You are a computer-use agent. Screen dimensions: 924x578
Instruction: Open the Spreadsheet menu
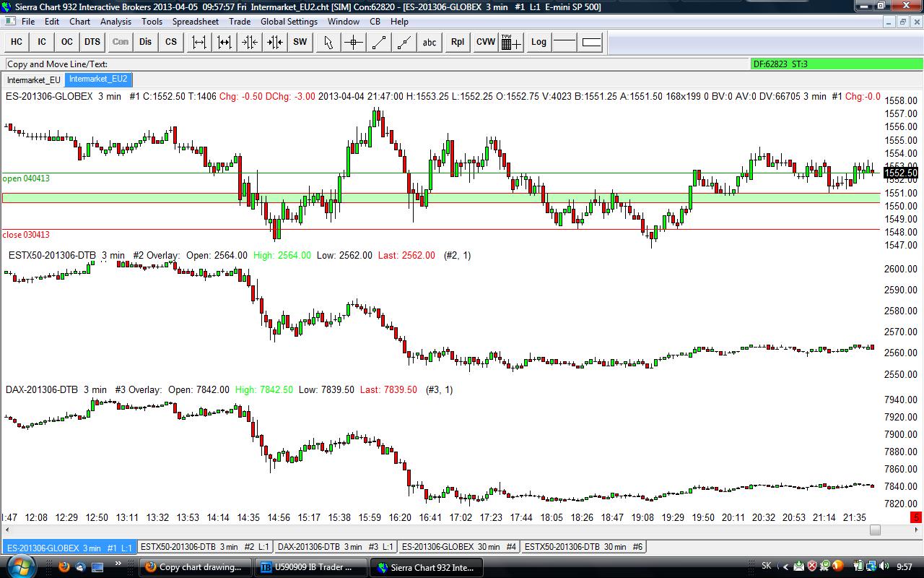click(x=196, y=22)
